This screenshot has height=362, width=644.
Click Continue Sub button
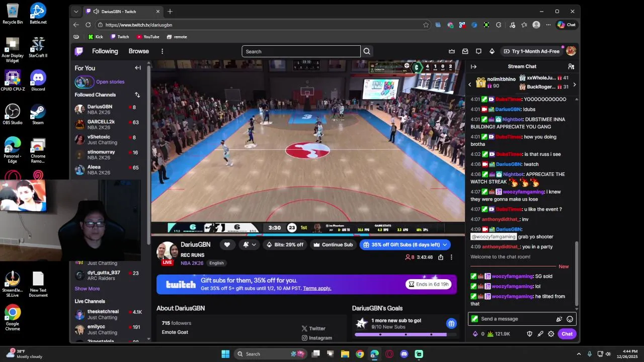333,245
